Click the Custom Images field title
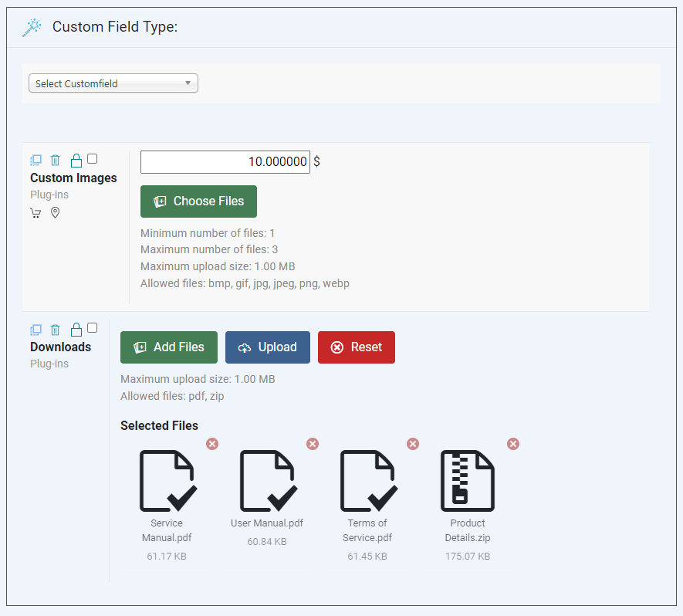683x616 pixels. point(73,178)
